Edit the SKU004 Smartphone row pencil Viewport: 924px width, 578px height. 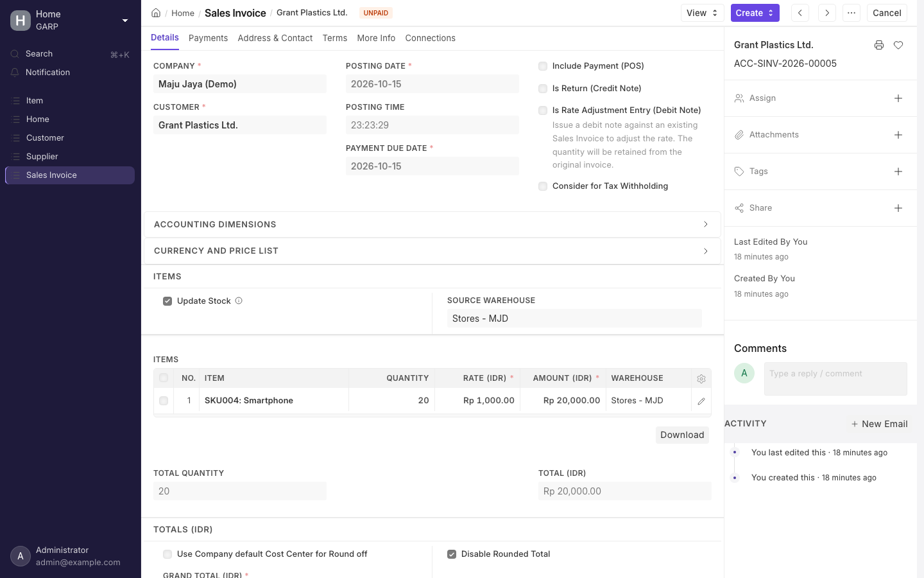click(x=701, y=401)
